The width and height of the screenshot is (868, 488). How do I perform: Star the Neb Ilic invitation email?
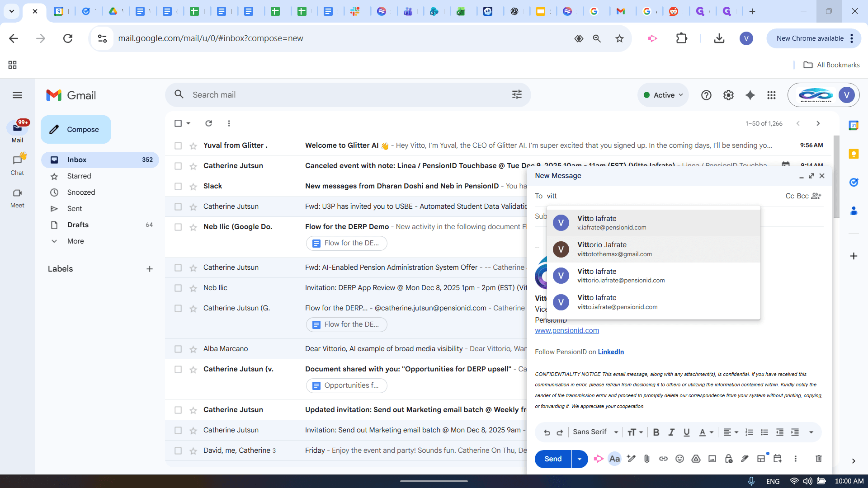point(193,288)
